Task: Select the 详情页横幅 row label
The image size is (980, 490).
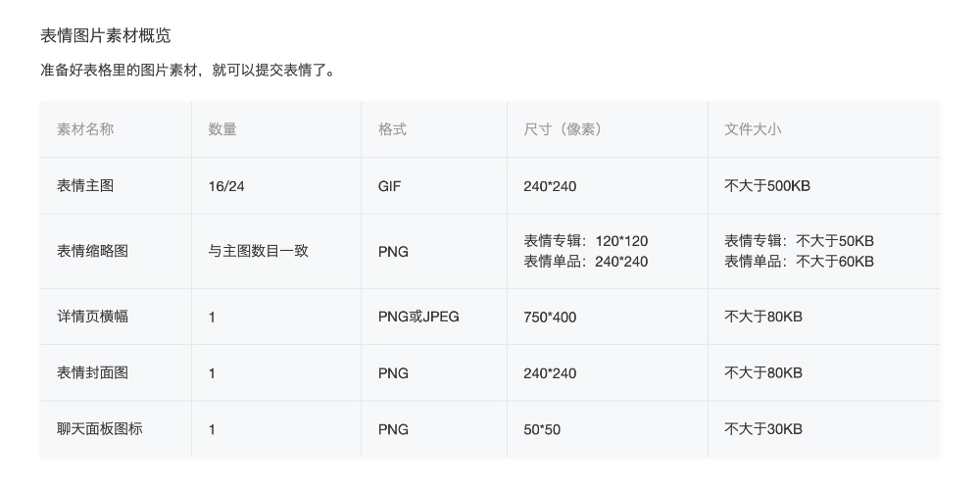Action: [x=92, y=317]
